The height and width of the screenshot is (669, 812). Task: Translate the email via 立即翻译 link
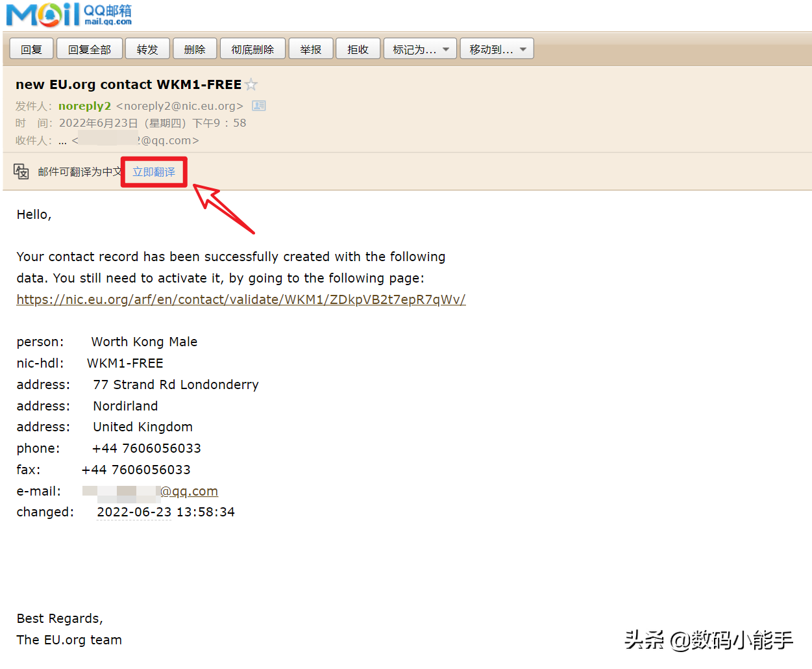click(x=154, y=172)
